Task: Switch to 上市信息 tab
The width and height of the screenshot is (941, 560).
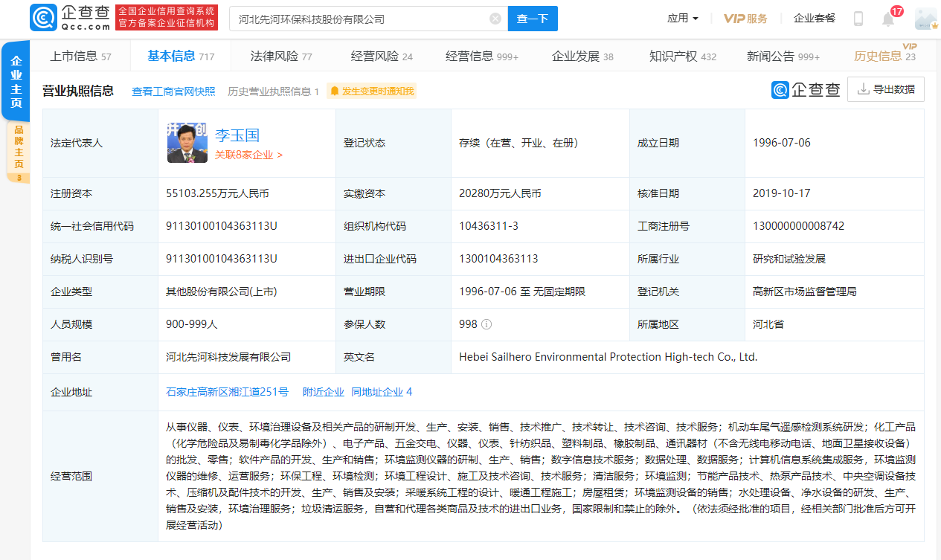Action: [x=80, y=56]
